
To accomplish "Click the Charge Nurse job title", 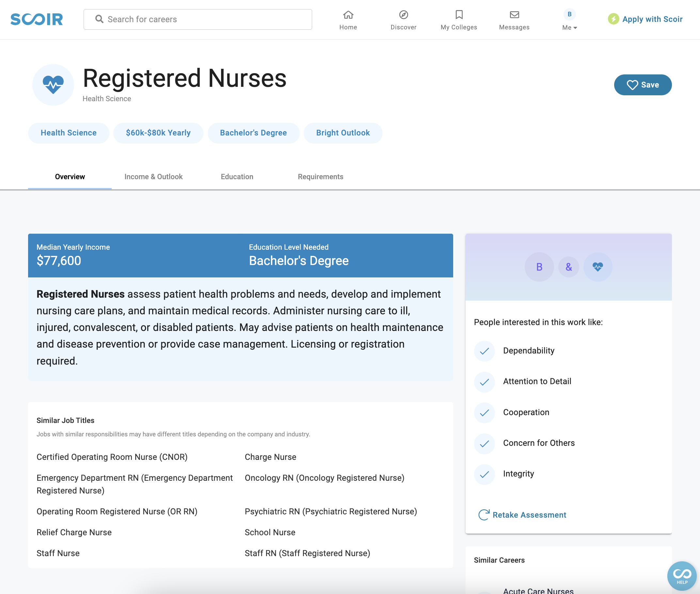I will pyautogui.click(x=270, y=457).
